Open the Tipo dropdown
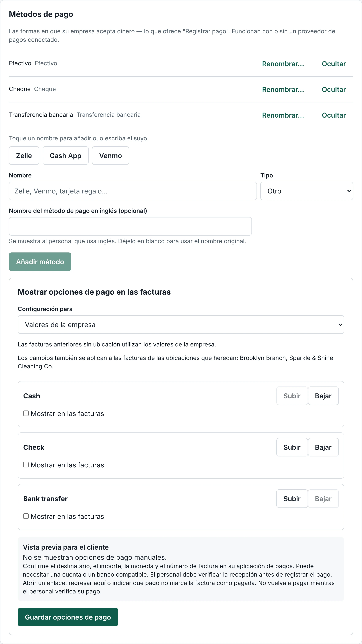Image resolution: width=362 pixels, height=644 pixels. pyautogui.click(x=307, y=191)
